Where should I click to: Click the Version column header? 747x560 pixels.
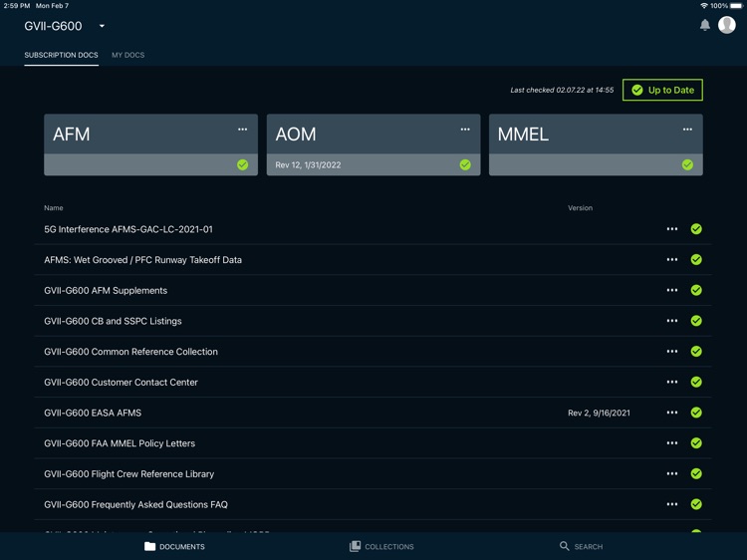coord(580,208)
